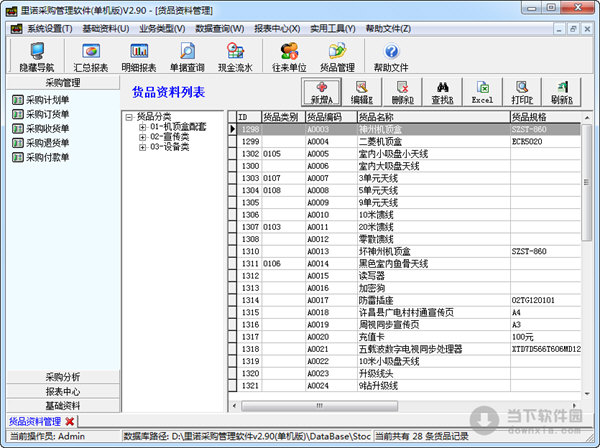The height and width of the screenshot is (448, 600).
Task: Close the 货品资料管理 tab with red X
Action: coord(69,422)
